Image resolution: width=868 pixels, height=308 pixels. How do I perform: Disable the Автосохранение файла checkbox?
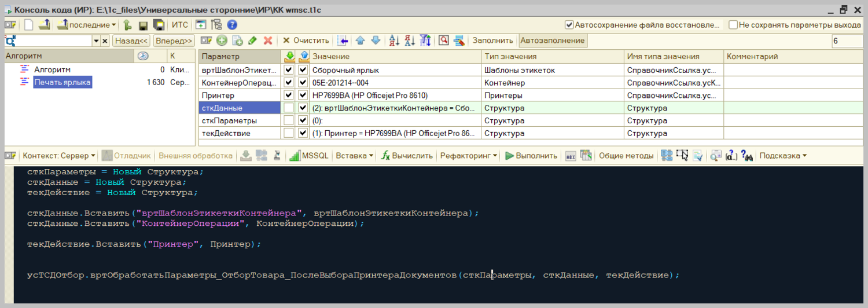pyautogui.click(x=569, y=25)
